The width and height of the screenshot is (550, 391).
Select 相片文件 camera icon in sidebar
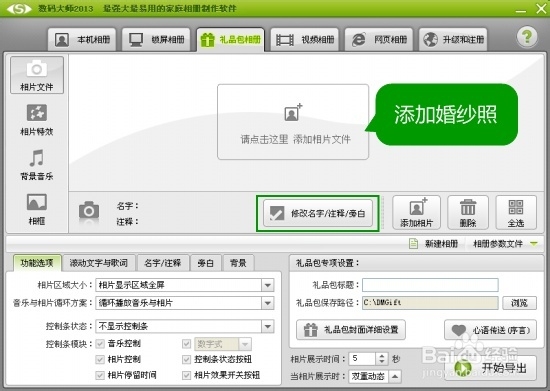[37, 75]
